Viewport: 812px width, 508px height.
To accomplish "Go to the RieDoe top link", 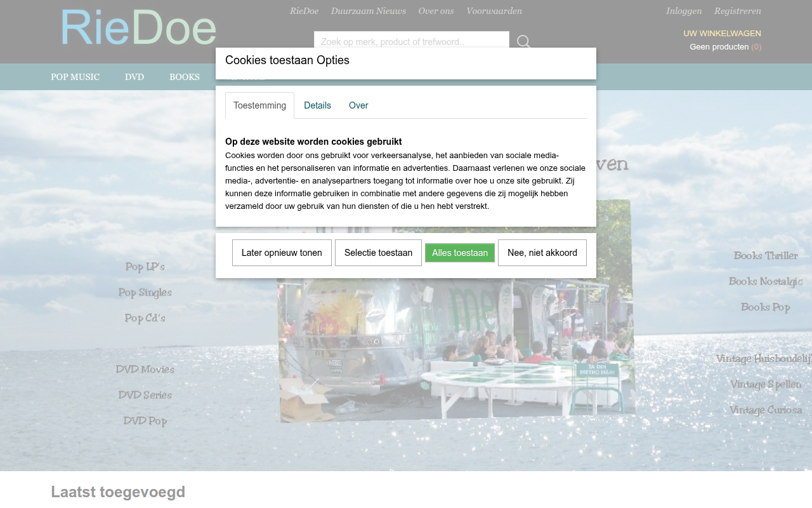I will pos(304,11).
